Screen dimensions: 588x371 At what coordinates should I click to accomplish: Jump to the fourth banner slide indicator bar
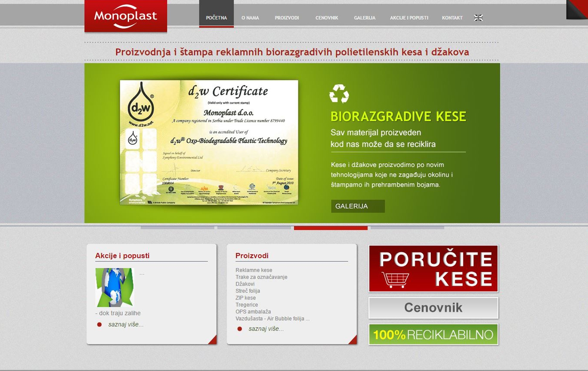coord(407,228)
